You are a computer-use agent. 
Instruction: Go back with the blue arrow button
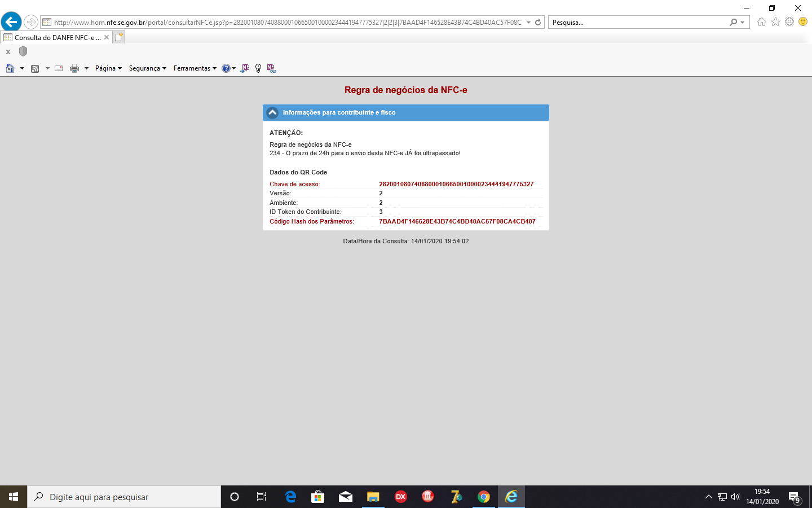coord(11,22)
